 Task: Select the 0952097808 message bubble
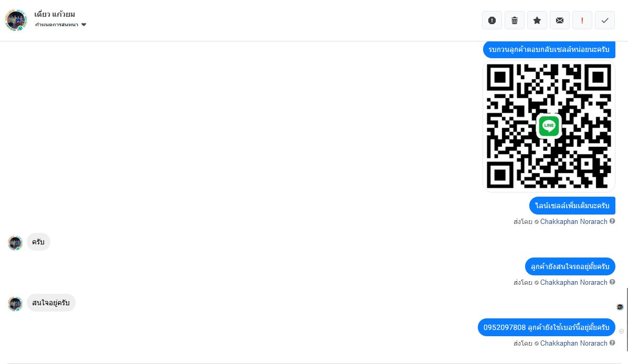pos(546,327)
